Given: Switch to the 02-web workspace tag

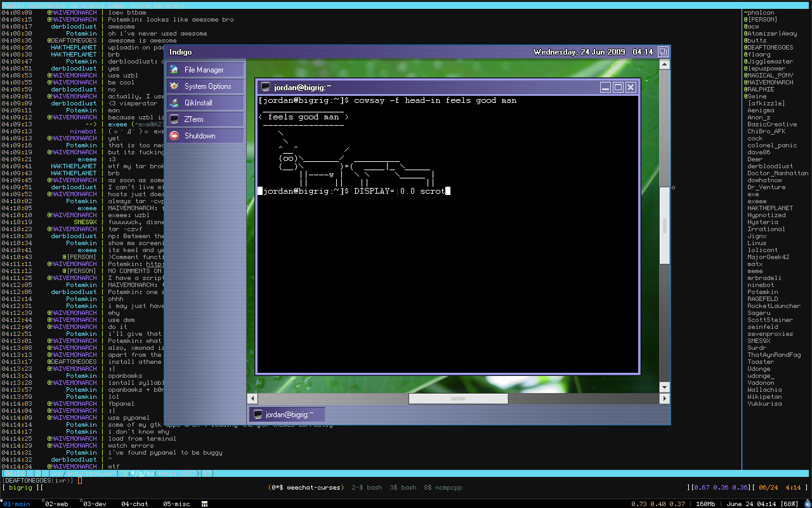Looking at the screenshot, I should [57, 504].
